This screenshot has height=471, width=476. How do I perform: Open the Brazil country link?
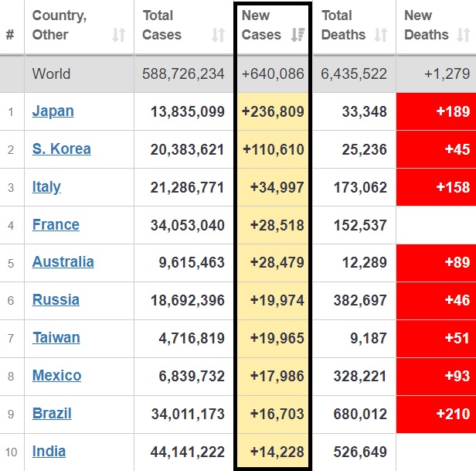[52, 414]
